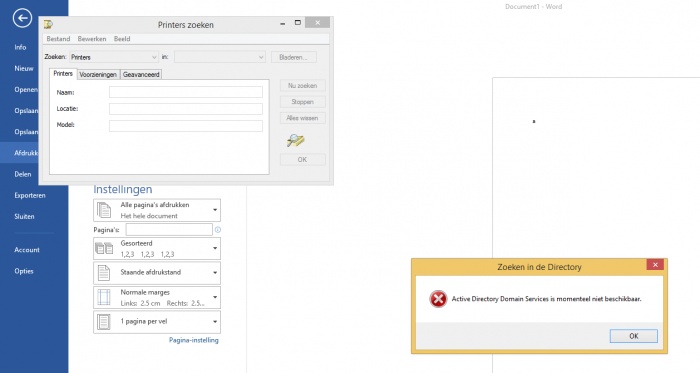The height and width of the screenshot is (373, 700).
Task: Open the Alle pagina's afdrukken dropdown
Action: pyautogui.click(x=157, y=210)
